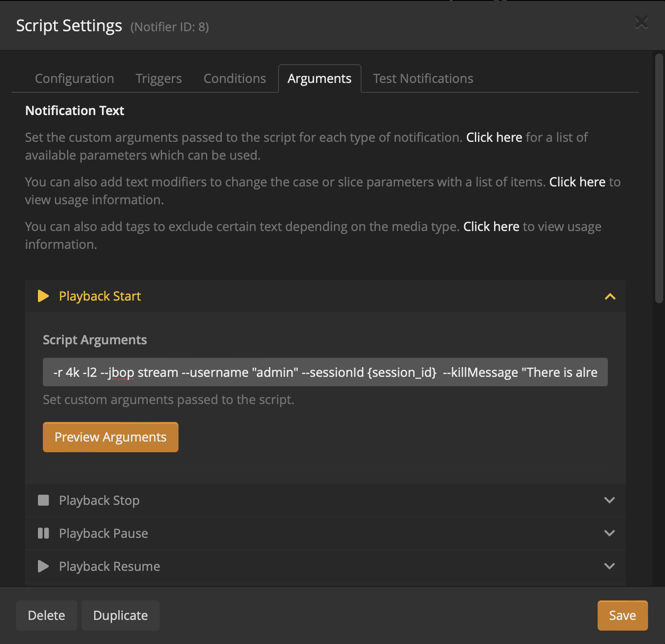
Task: Expand the Playback Stop section chevron
Action: coord(609,500)
